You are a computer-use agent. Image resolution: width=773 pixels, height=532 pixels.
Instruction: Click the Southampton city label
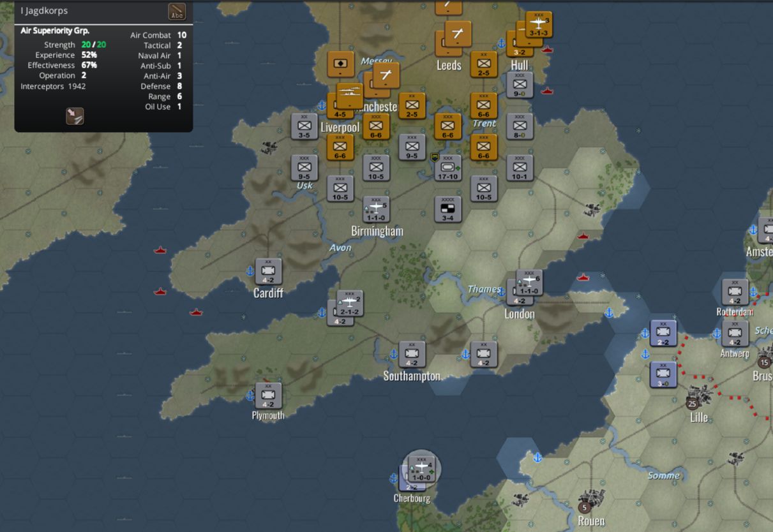pos(412,376)
